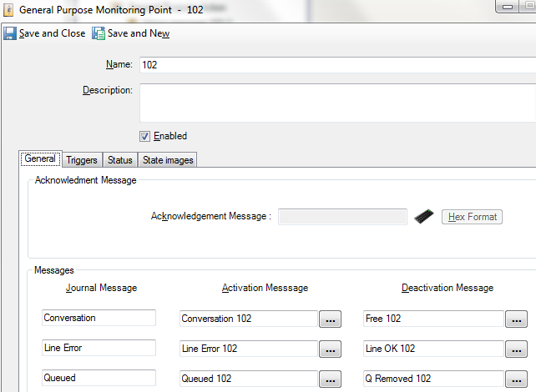Open browse button for Q Removed 102
536x392 pixels.
tap(515, 379)
